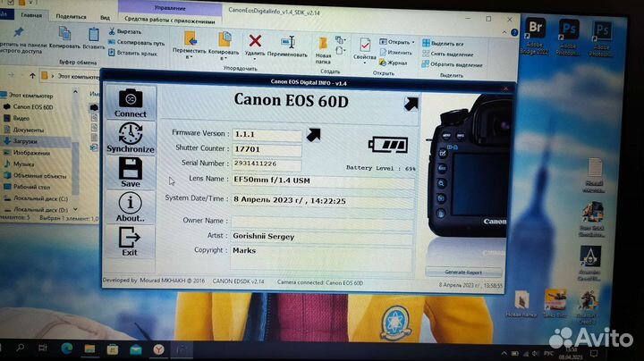
Task: Click the Artist field Gorishnii Sergey
Action: click(322, 237)
